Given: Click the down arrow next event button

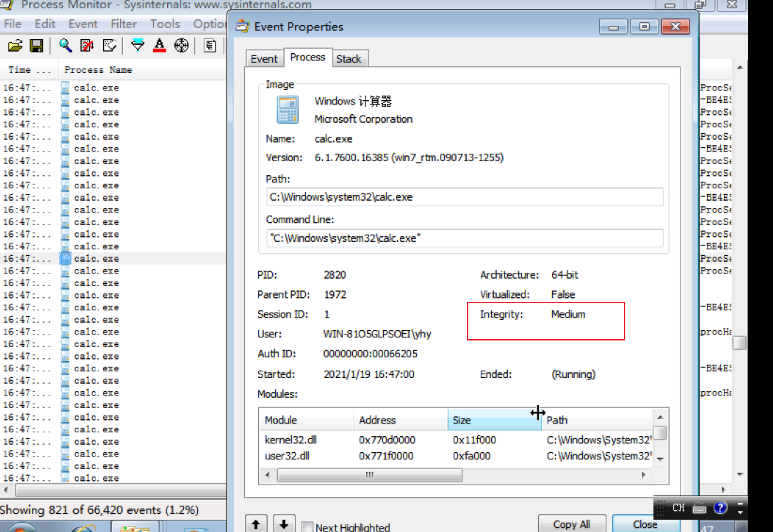Looking at the screenshot, I should pyautogui.click(x=284, y=524).
